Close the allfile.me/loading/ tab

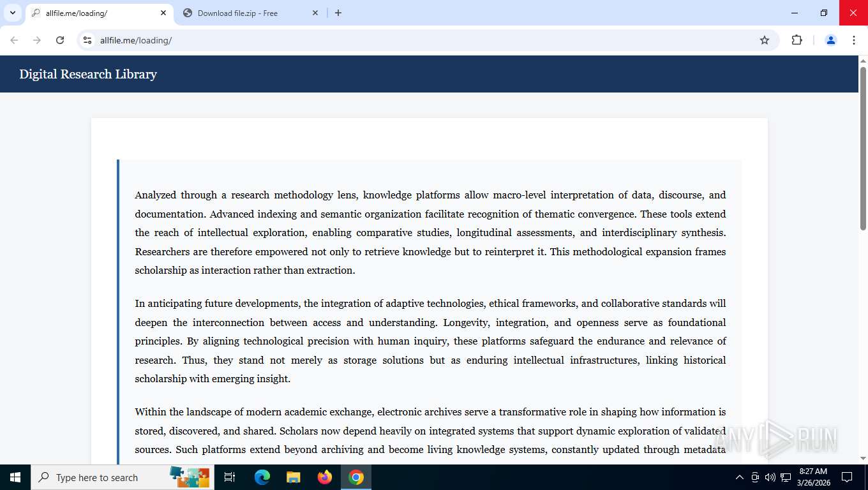tap(163, 13)
